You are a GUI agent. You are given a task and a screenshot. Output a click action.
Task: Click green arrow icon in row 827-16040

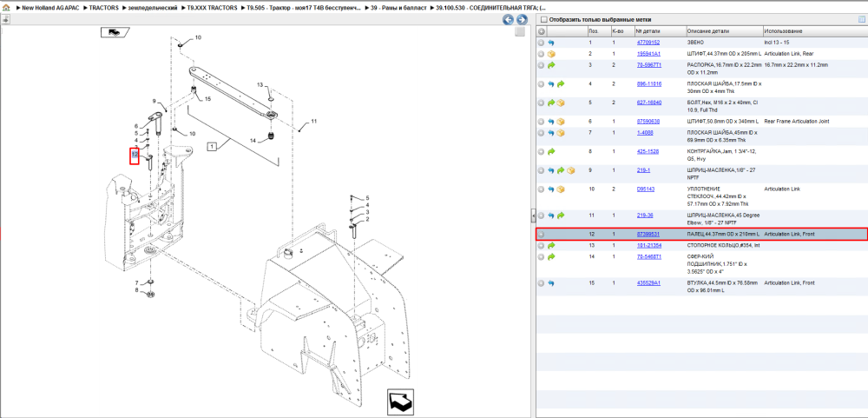pyautogui.click(x=551, y=103)
